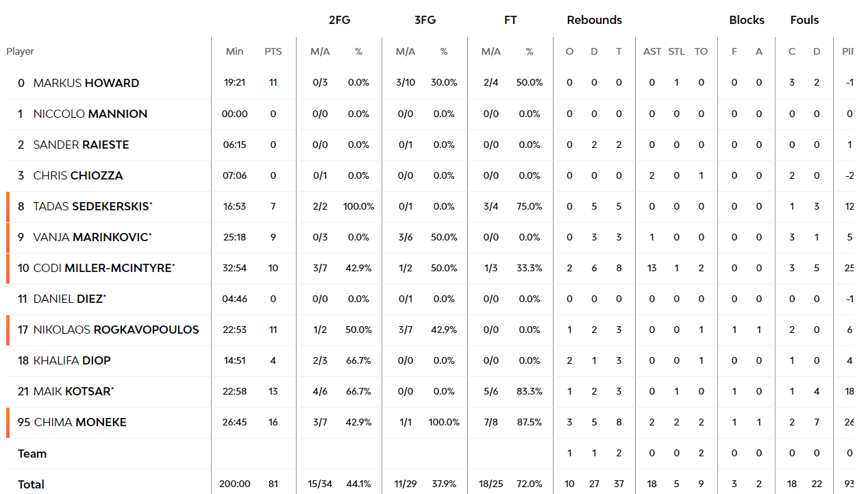Select Codi Miller-McIntyre's name
This screenshot has width=868, height=494.
[x=104, y=268]
